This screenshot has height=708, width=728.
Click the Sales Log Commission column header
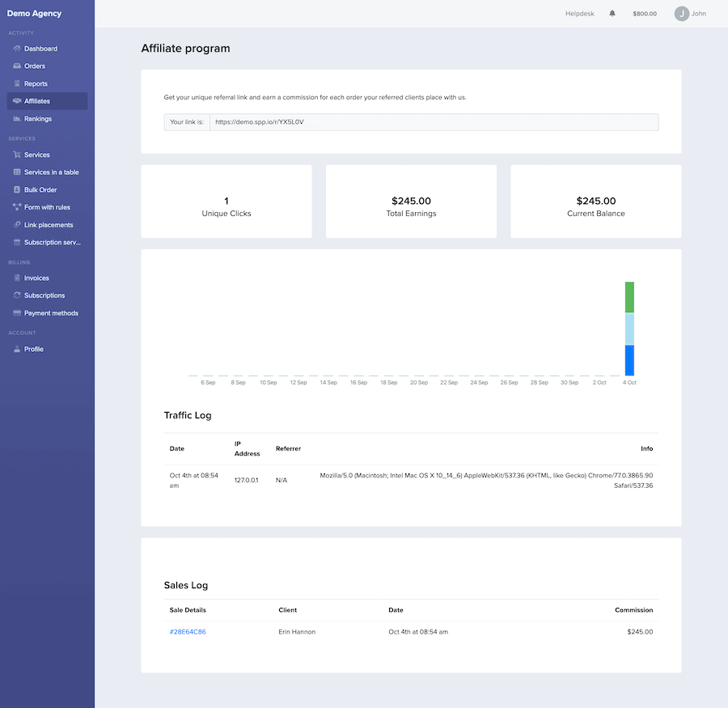(633, 610)
